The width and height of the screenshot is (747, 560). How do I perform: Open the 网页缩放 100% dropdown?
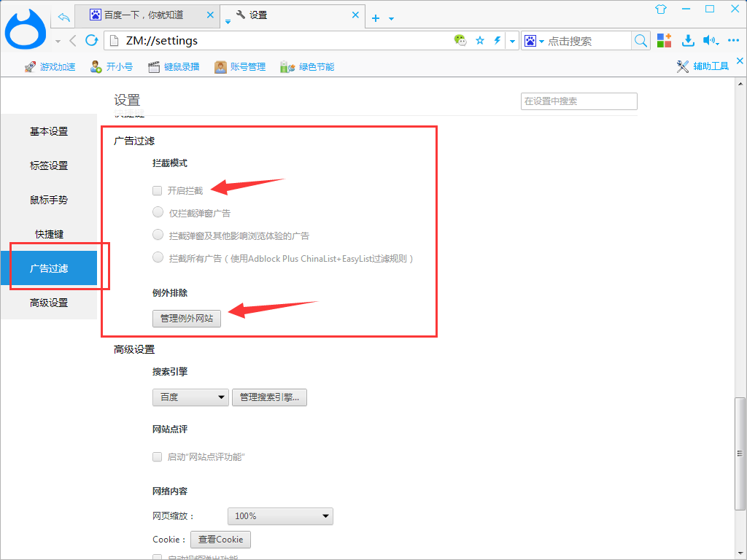(280, 516)
